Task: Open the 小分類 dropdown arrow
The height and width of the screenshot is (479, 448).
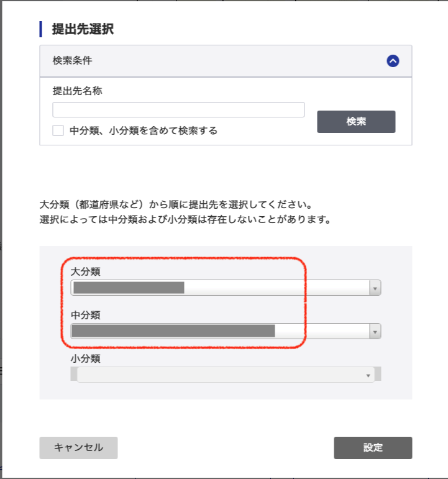Action: (368, 375)
